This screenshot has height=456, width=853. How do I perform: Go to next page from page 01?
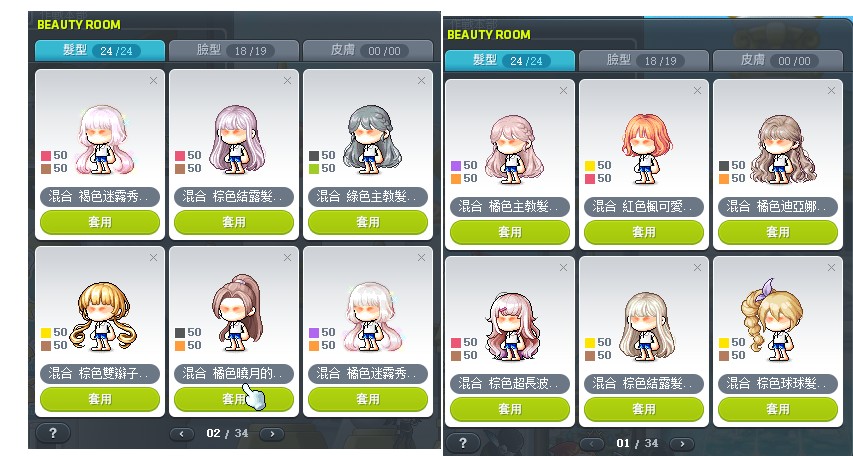tap(682, 443)
